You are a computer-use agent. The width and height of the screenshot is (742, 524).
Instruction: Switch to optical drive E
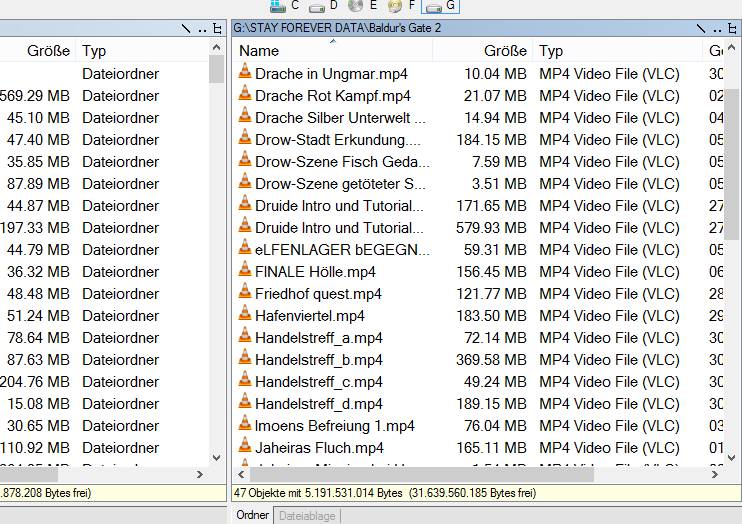(362, 6)
